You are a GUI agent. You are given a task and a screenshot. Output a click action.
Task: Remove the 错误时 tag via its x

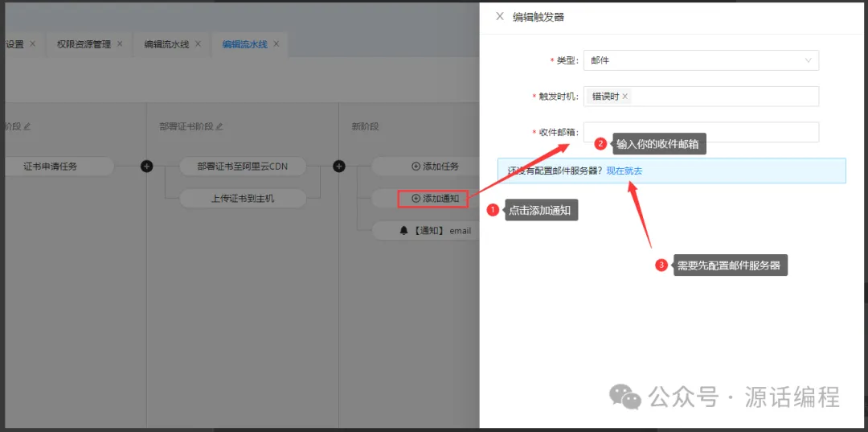coord(625,97)
